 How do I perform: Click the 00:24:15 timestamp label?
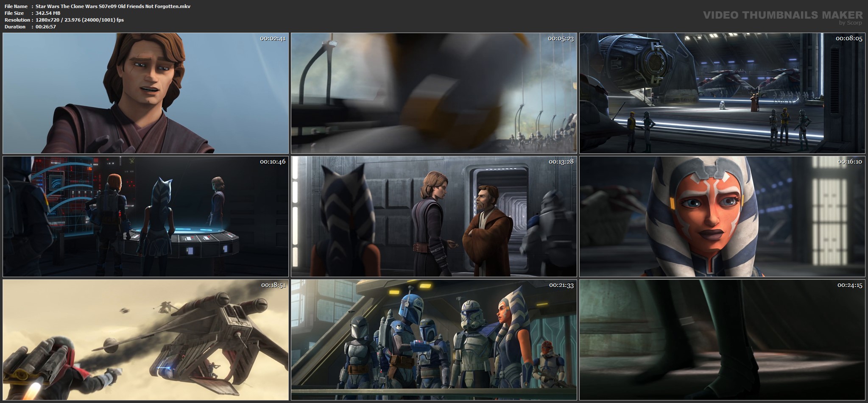[849, 285]
